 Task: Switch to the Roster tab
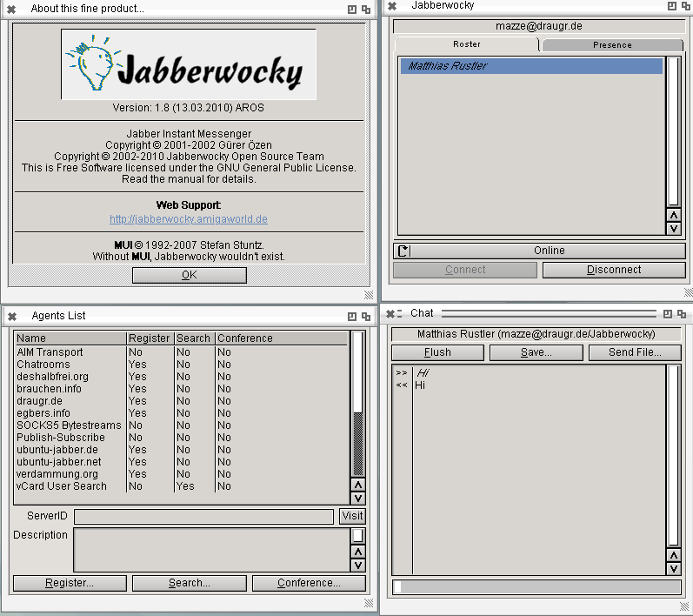pos(466,44)
